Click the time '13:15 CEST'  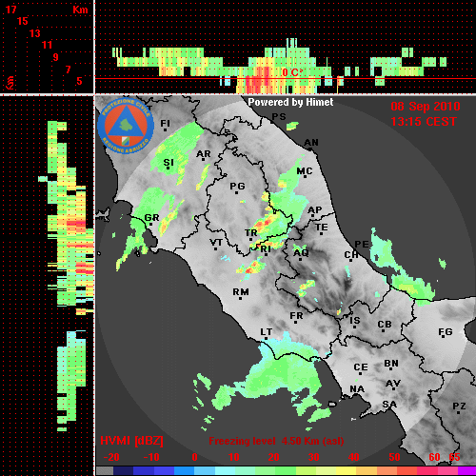(x=424, y=122)
